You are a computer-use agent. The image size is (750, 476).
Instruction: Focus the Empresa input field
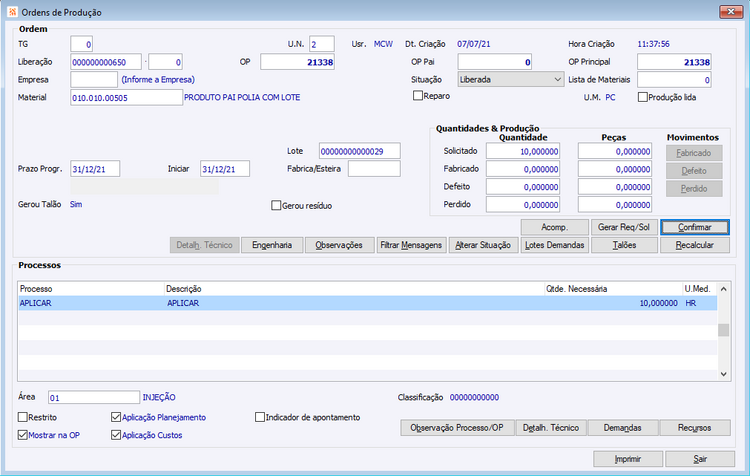[x=94, y=79]
